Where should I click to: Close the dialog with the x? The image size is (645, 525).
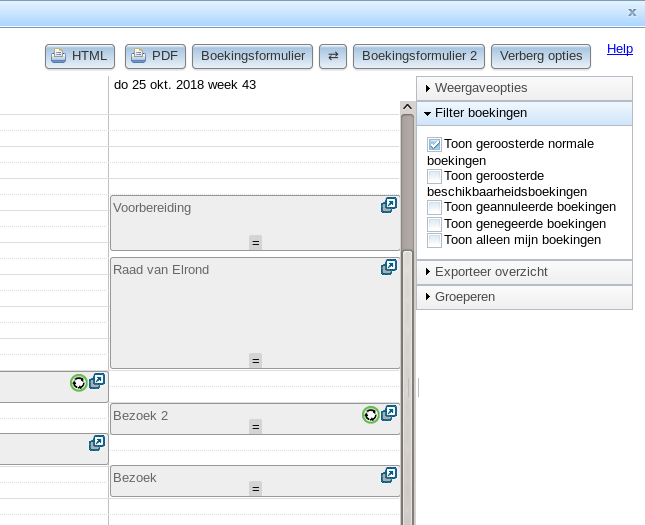coord(632,13)
